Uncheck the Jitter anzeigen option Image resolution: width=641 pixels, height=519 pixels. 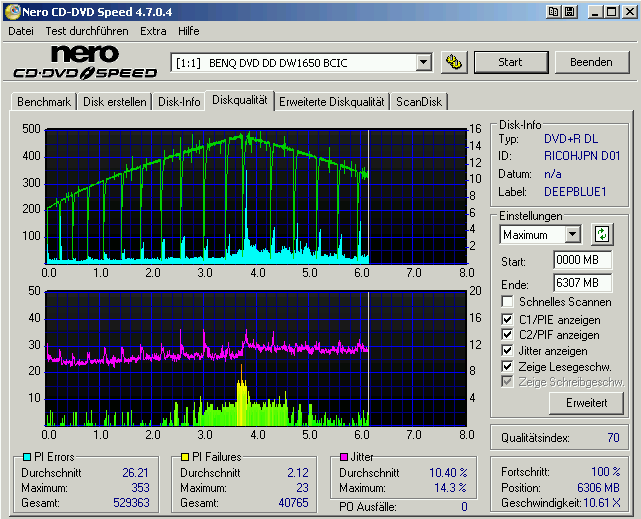tap(508, 351)
